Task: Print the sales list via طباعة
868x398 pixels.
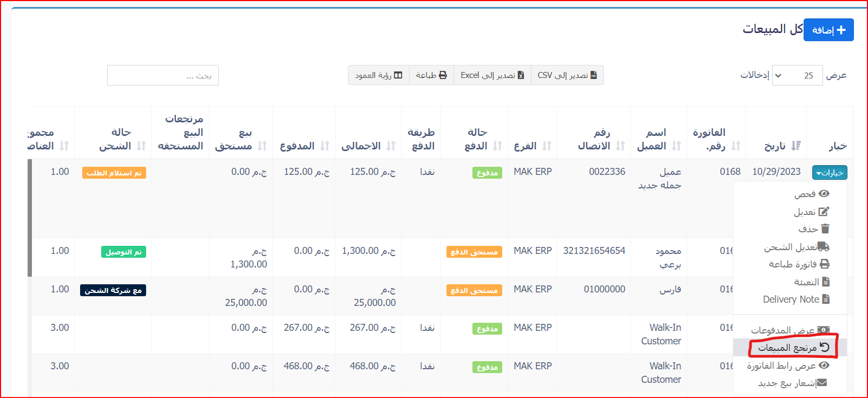Action: pos(431,75)
